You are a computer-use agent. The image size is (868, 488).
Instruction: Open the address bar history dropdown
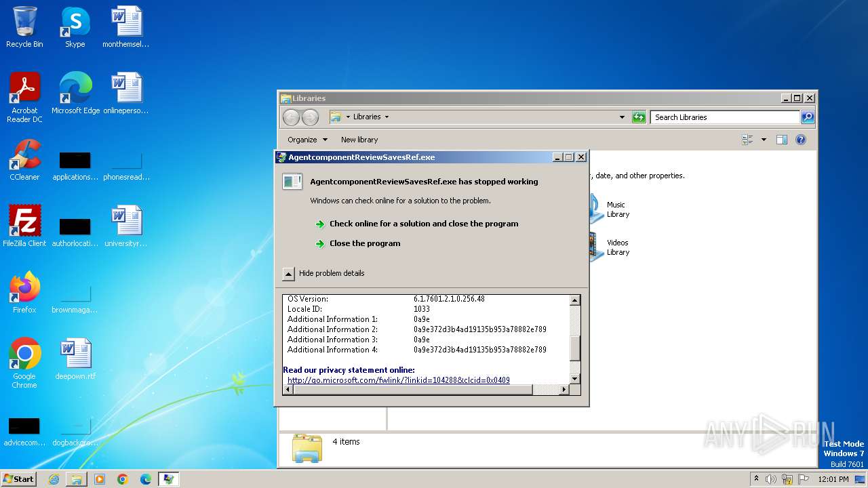(x=622, y=117)
